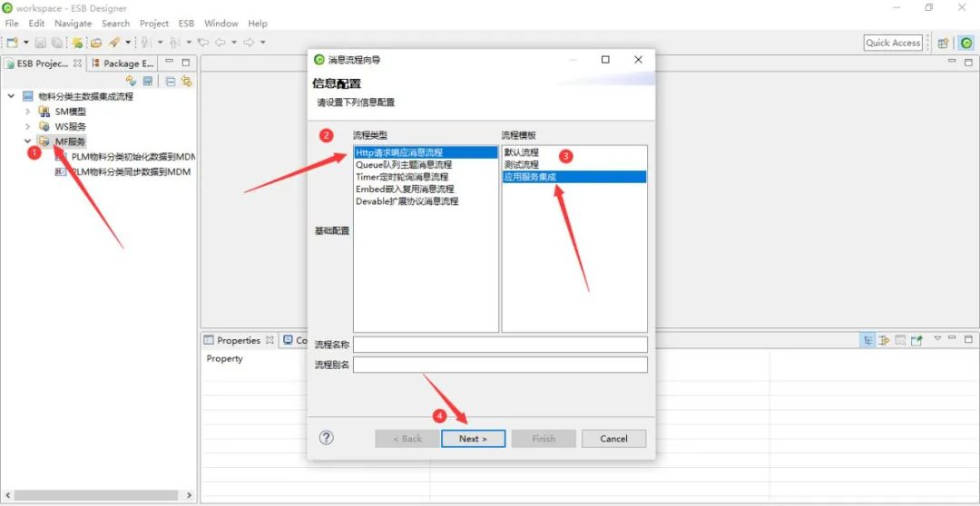Toggle Show Categories in Properties toolbar
Viewport: 980px width, 506px height.
pos(868,340)
